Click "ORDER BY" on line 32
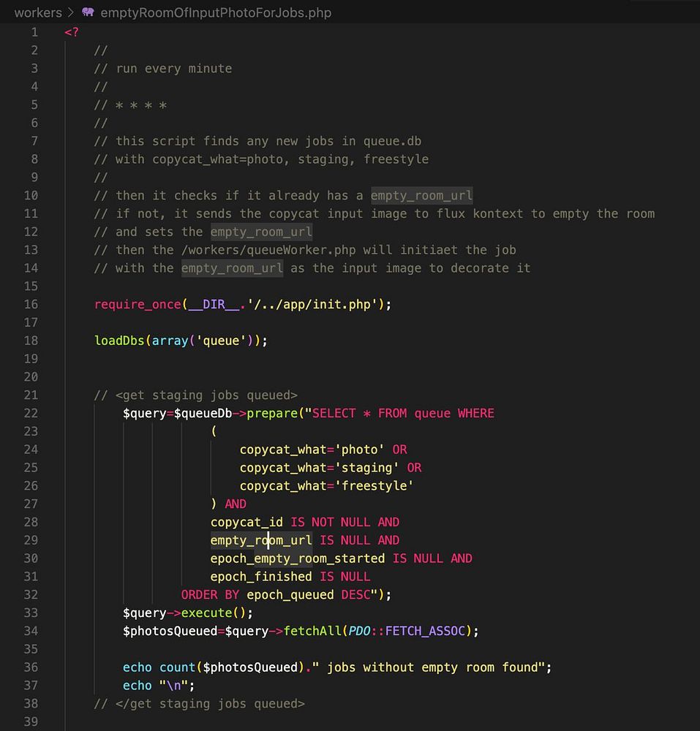Image resolution: width=700 pixels, height=731 pixels. tap(211, 595)
